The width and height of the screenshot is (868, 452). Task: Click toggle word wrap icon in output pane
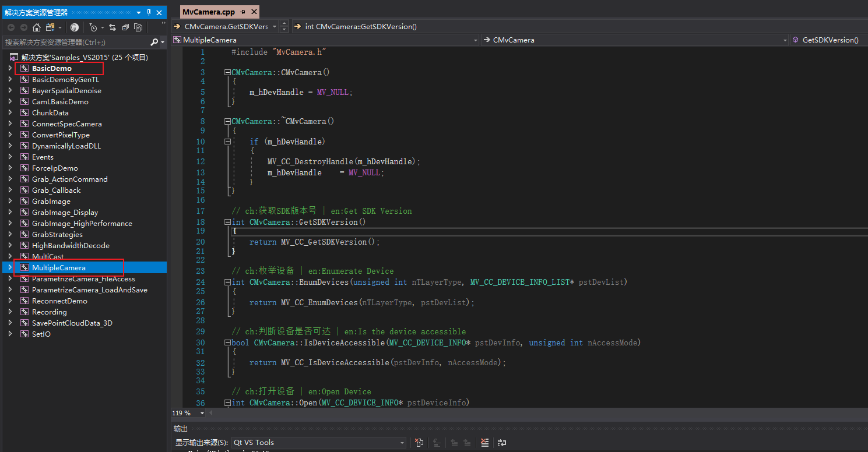(x=501, y=443)
